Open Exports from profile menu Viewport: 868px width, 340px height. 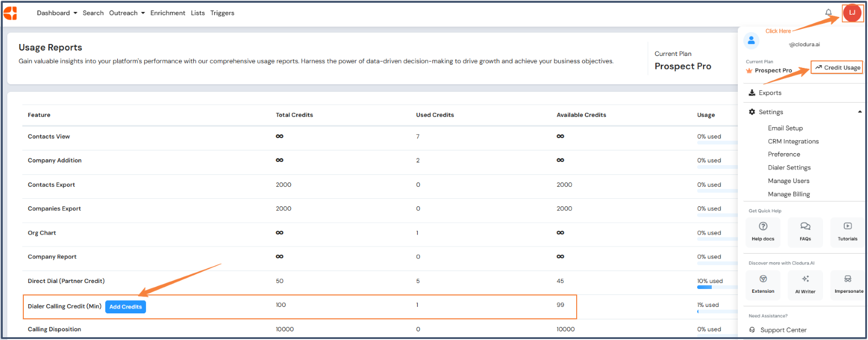coord(770,93)
